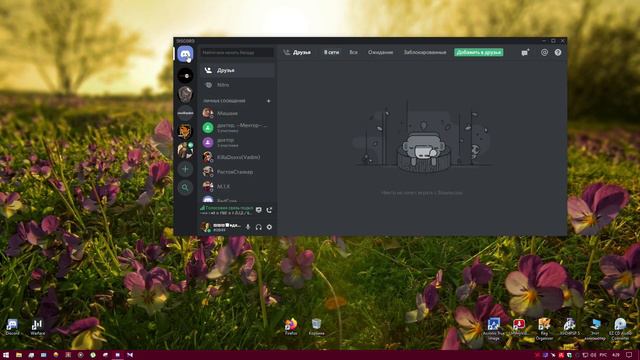The height and width of the screenshot is (360, 640).
Task: Switch to the Все tab
Action: (x=353, y=52)
